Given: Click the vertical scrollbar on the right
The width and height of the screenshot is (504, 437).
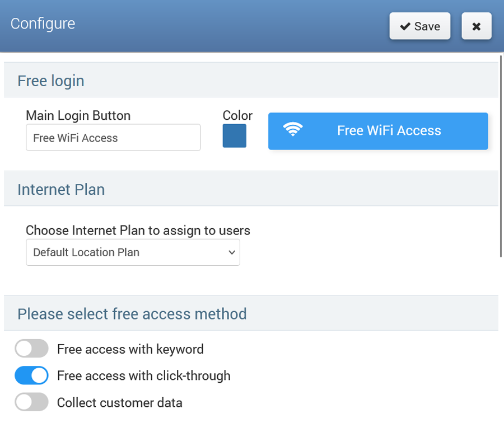Looking at the screenshot, I should coord(500,157).
